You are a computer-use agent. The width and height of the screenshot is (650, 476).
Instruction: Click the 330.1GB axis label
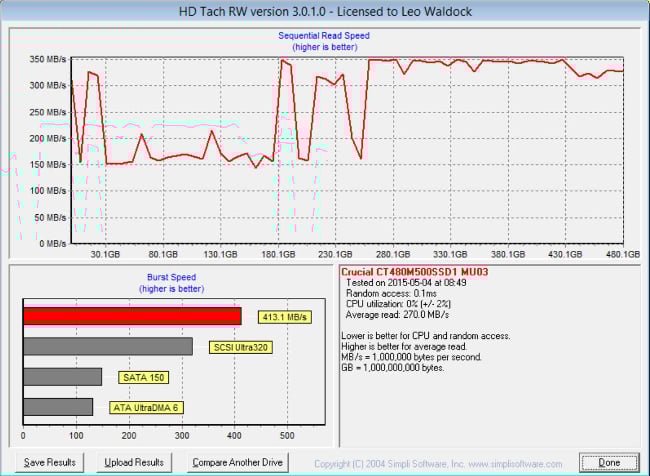450,254
